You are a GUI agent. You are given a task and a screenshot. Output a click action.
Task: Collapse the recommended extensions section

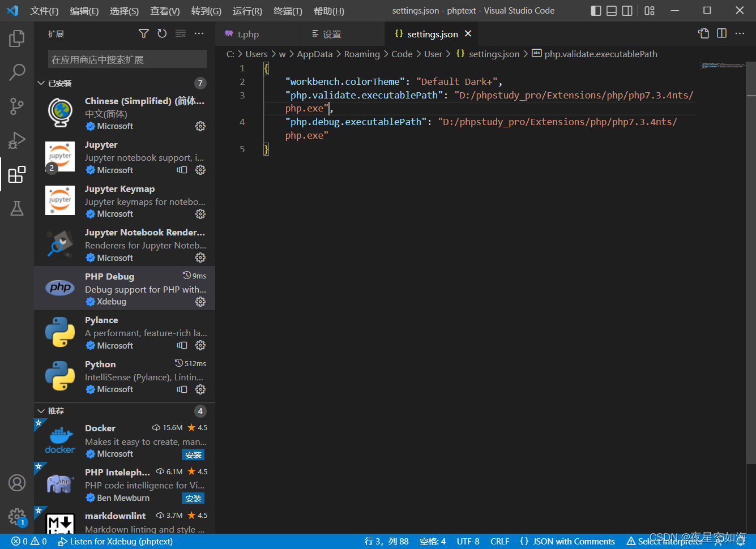point(41,411)
